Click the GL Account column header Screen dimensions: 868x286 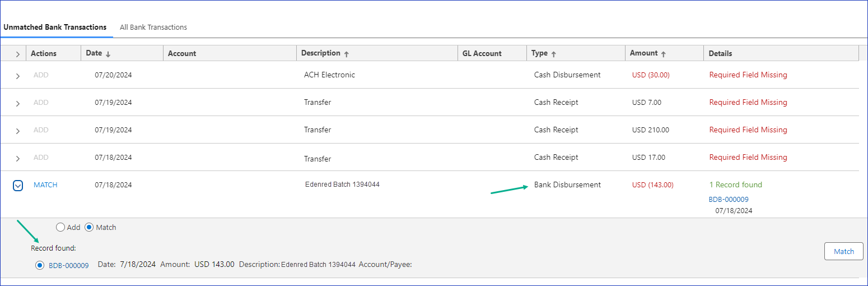coord(482,53)
